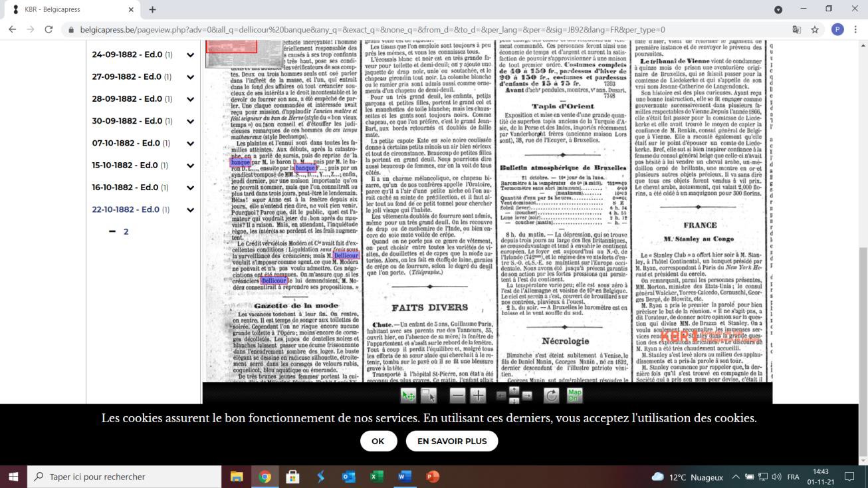The image size is (868, 488).
Task: Collapse the 22-10-1882 edition entry
Action: (190, 209)
